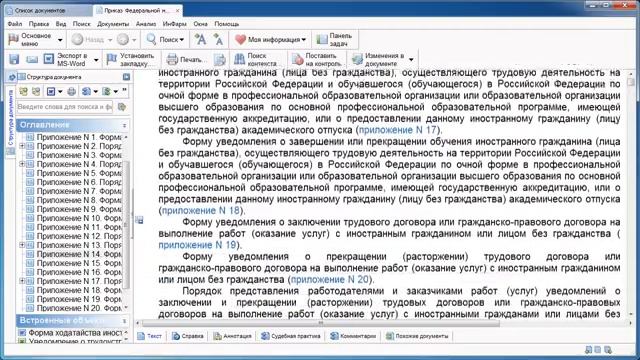Collapse the Встроенные объекты section header
This screenshot has height=360, width=640.
tap(124, 321)
